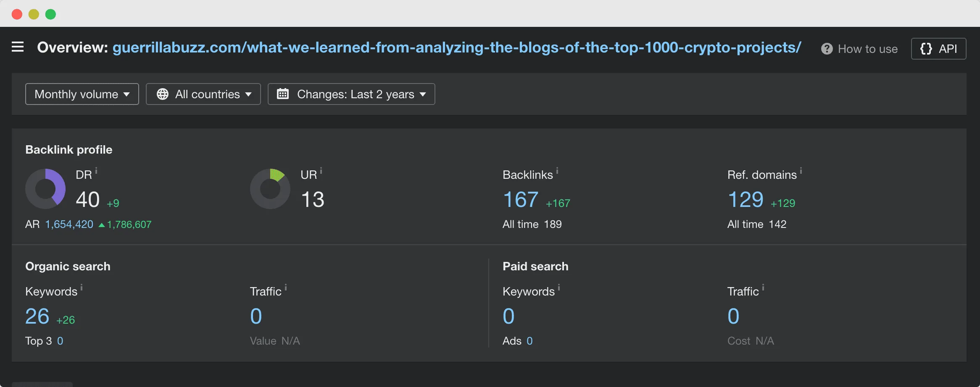Click Organic search Keywords info icon
The width and height of the screenshot is (980, 387).
[x=82, y=287]
